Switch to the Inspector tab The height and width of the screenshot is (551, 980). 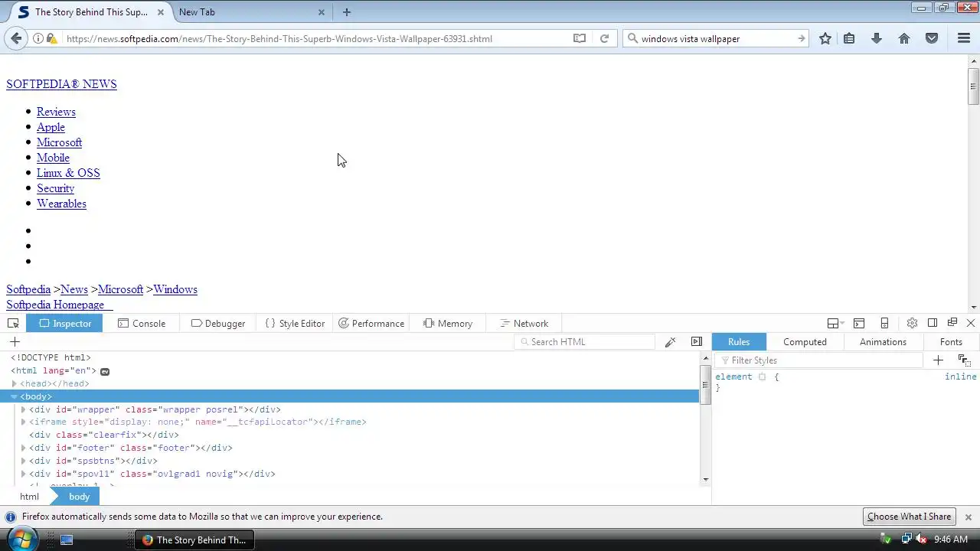64,323
